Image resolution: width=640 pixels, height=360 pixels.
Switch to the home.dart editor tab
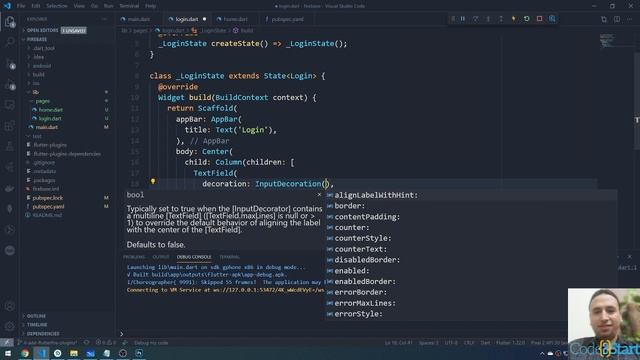236,19
